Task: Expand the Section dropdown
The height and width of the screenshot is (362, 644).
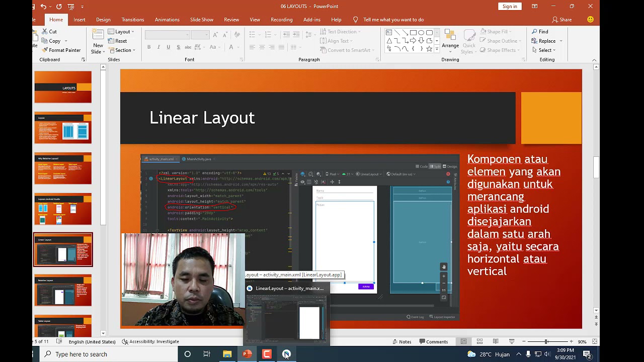Action: pyautogui.click(x=122, y=50)
